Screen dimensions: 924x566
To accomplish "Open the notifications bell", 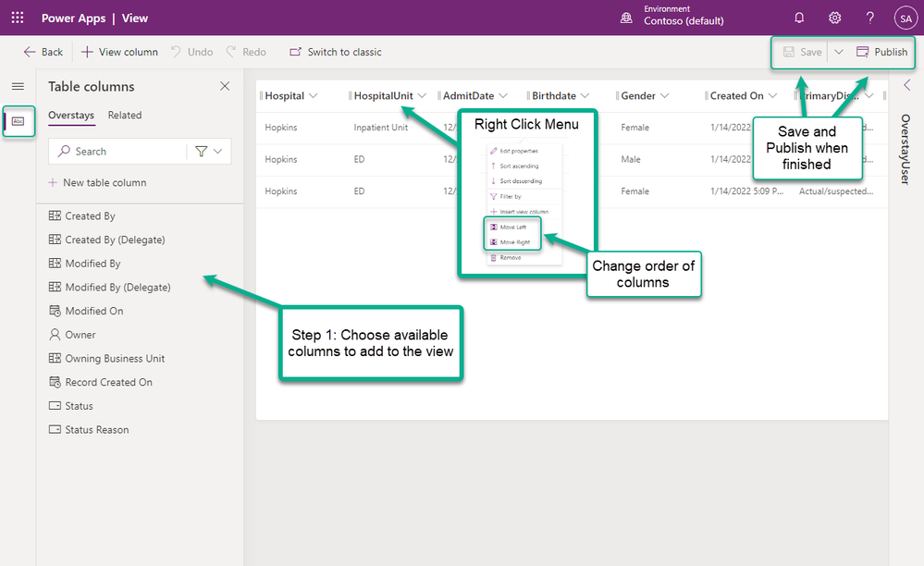I will (x=799, y=18).
